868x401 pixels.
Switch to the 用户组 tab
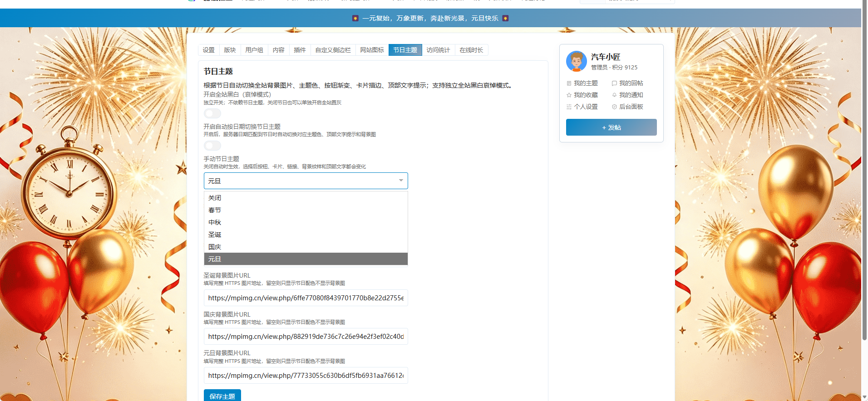[x=254, y=50]
